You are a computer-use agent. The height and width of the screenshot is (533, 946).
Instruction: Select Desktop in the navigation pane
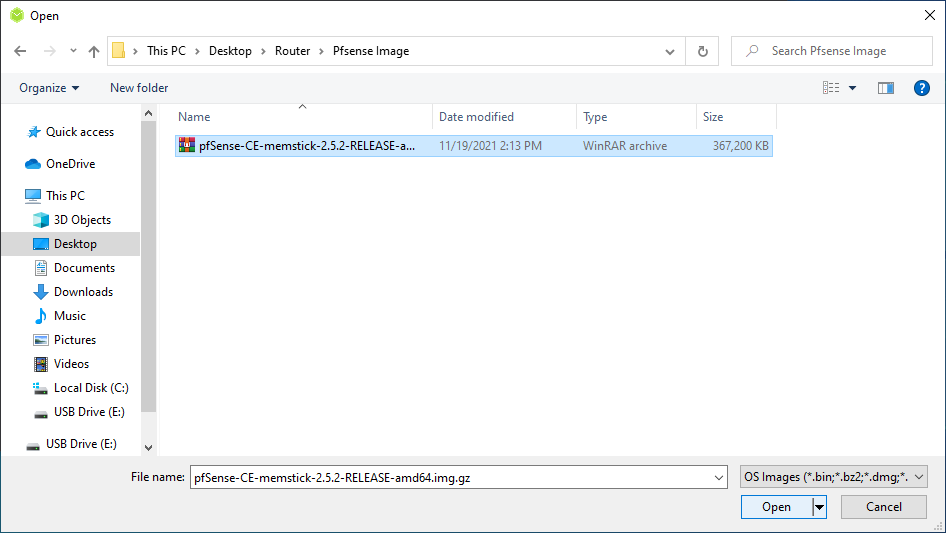click(x=75, y=244)
